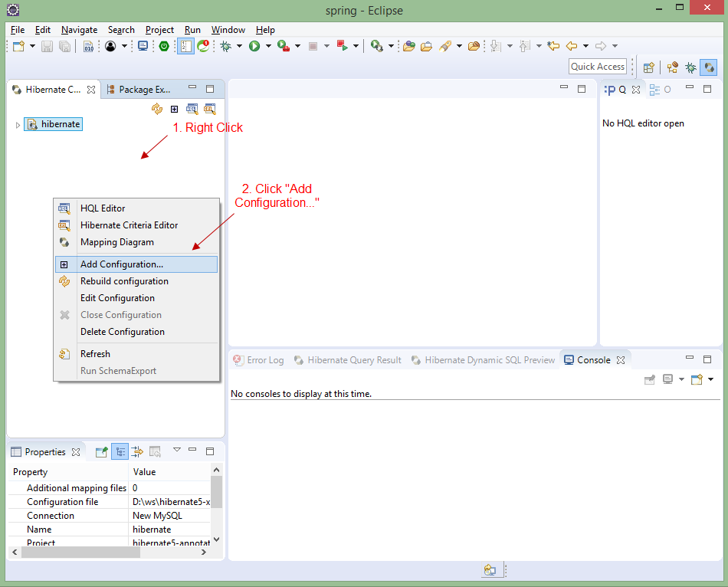Click Open Console icon in Console toolbar
The width and height of the screenshot is (728, 587).
tap(697, 379)
